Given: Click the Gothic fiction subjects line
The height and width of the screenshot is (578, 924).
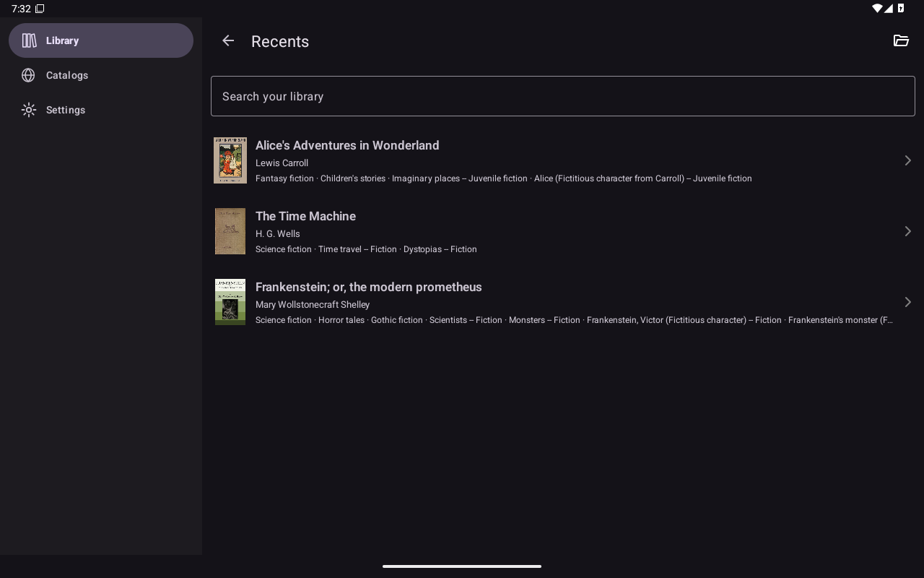Looking at the screenshot, I should click(574, 320).
